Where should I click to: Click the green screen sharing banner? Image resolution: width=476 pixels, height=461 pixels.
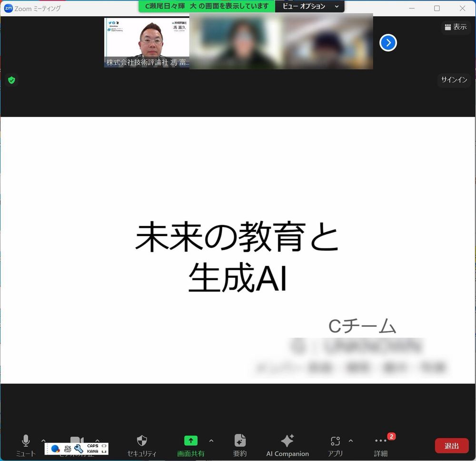[x=206, y=7]
